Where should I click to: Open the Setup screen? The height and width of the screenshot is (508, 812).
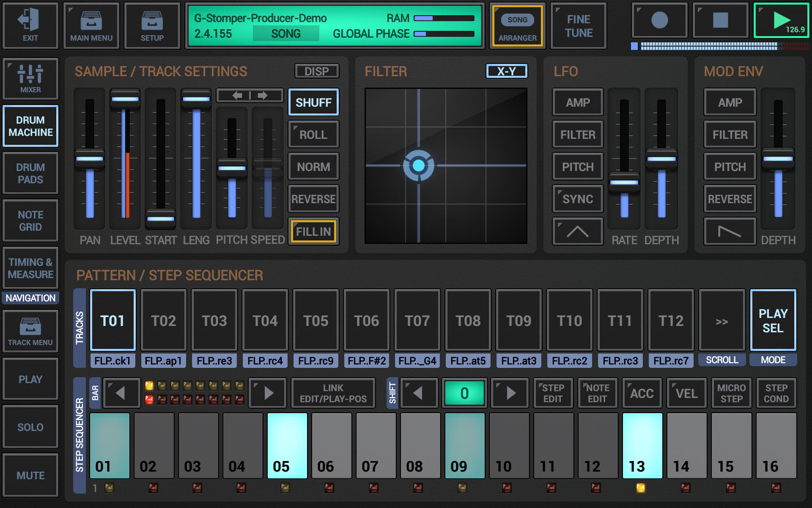click(x=152, y=25)
